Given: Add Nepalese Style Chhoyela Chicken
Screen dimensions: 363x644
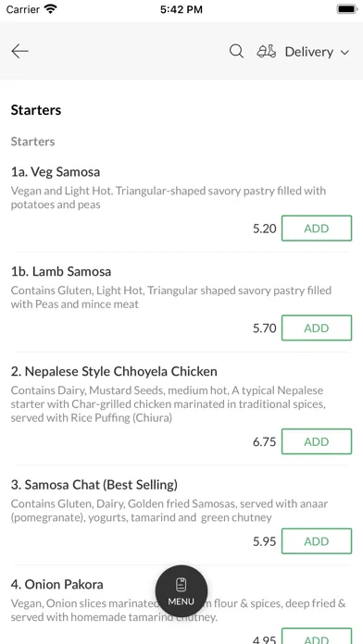Looking at the screenshot, I should pos(317,441).
